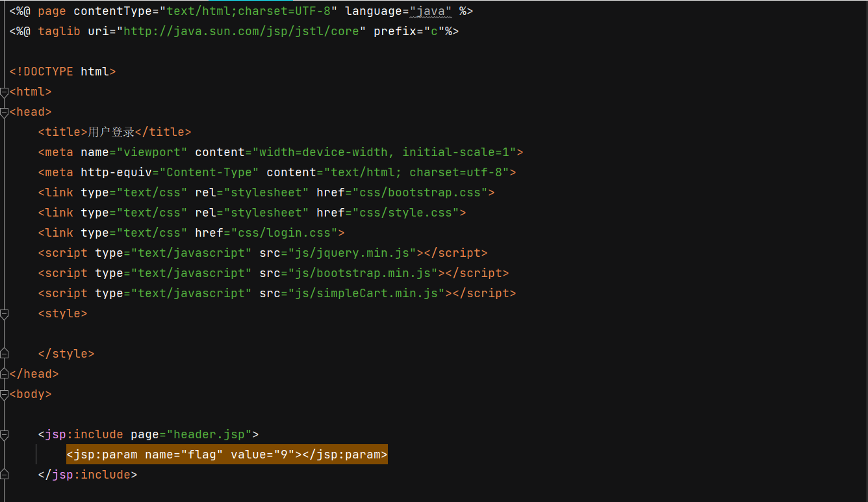
Task: Click the underlined "java" language value
Action: [431, 11]
